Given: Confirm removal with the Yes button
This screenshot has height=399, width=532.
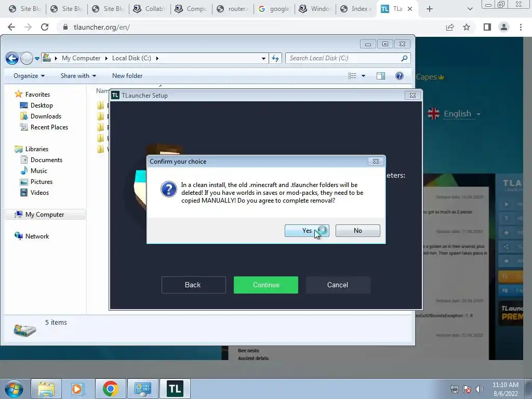Looking at the screenshot, I should pos(307,231).
